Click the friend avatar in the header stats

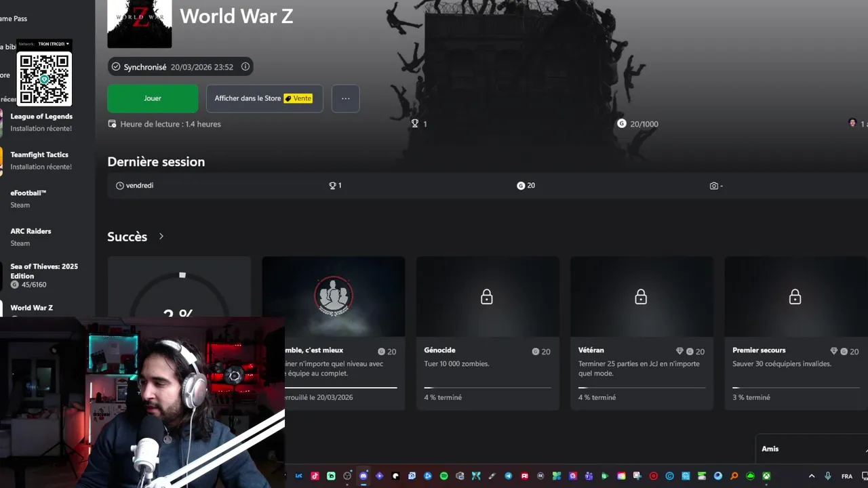tap(852, 123)
